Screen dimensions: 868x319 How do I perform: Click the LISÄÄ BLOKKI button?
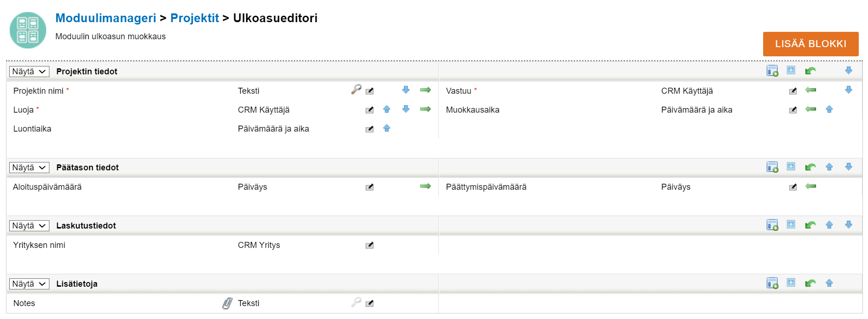coord(810,44)
